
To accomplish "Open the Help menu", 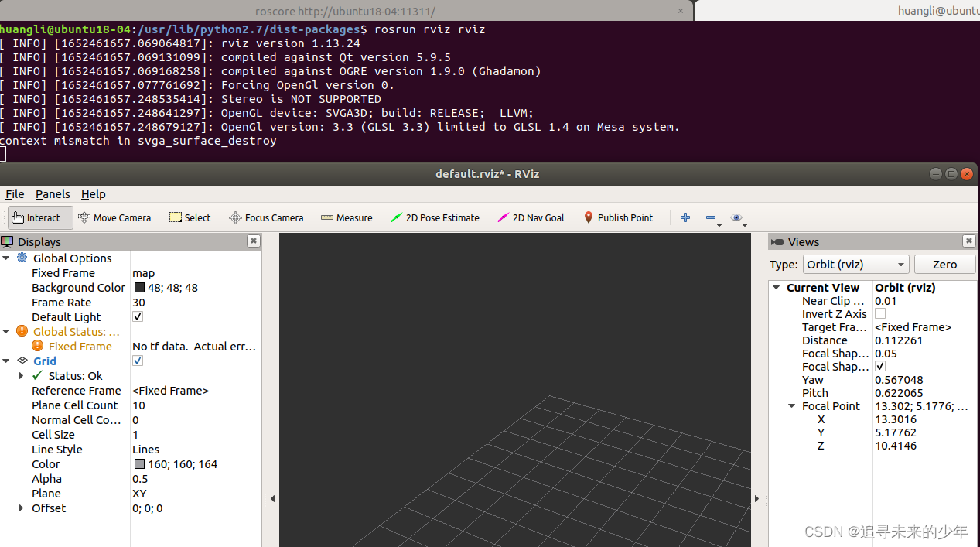I will click(x=94, y=194).
